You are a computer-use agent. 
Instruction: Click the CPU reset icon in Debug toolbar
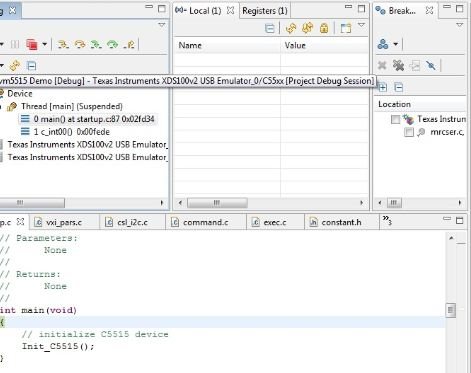pyautogui.click(x=15, y=66)
